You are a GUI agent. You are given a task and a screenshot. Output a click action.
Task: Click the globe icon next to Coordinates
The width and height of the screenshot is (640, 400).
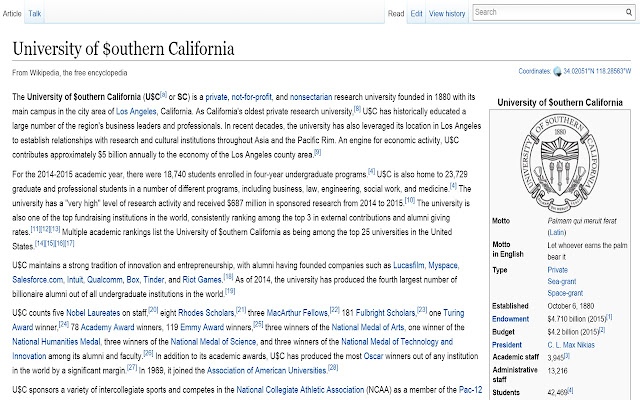558,72
